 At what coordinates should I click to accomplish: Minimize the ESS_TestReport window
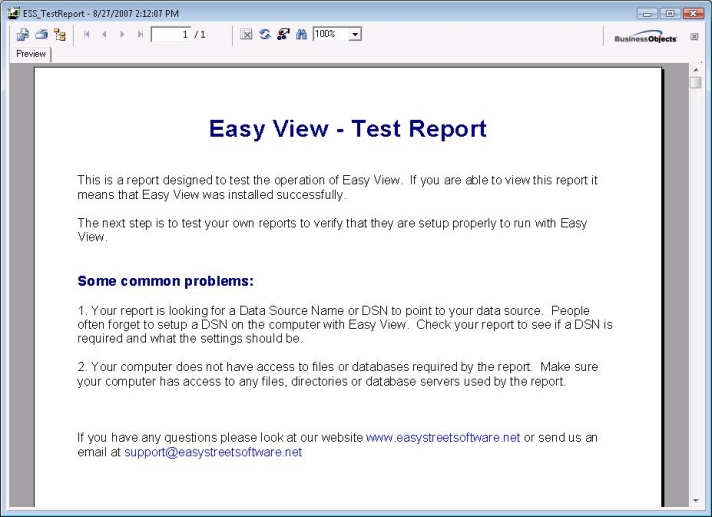647,14
